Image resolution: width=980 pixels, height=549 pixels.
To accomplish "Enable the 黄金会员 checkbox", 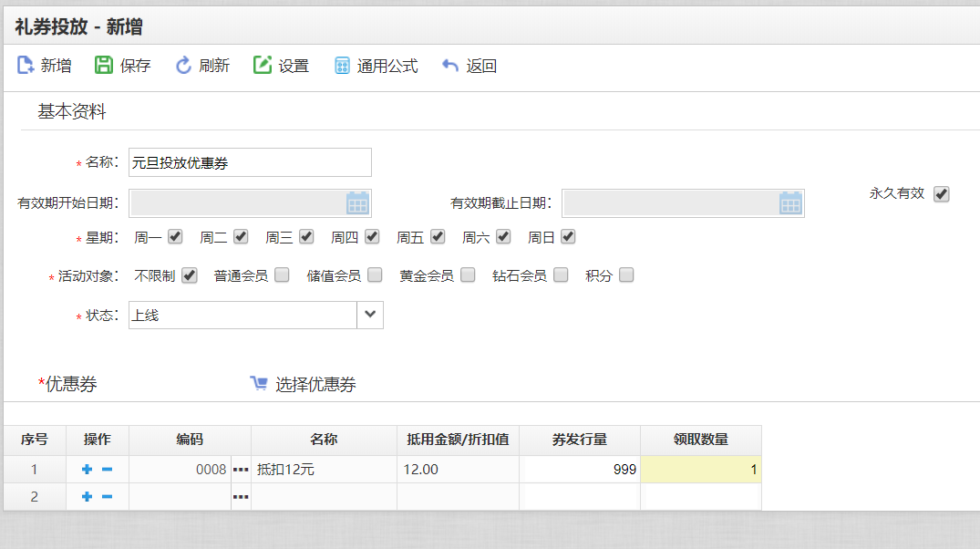I will tap(468, 274).
